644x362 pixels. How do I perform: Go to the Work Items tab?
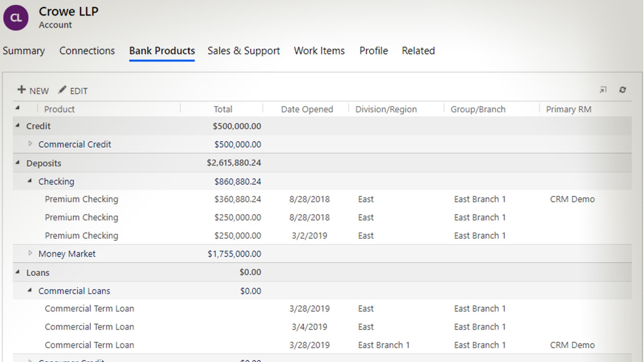[319, 51]
